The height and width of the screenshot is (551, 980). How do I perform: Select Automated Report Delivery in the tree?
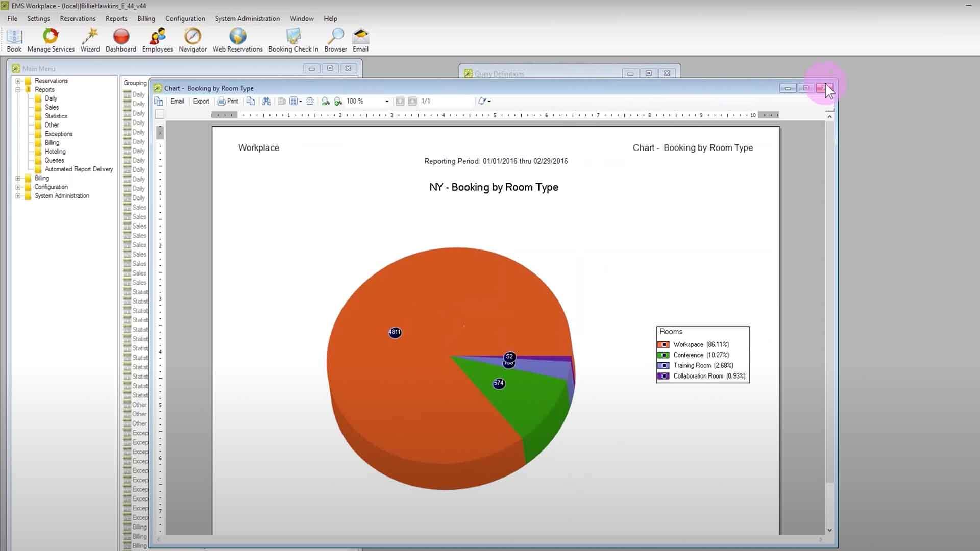point(79,169)
